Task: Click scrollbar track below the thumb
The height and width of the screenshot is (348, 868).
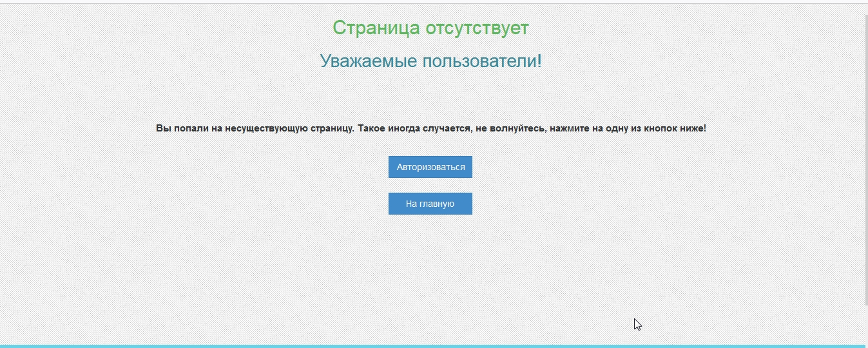Action: pos(865,325)
